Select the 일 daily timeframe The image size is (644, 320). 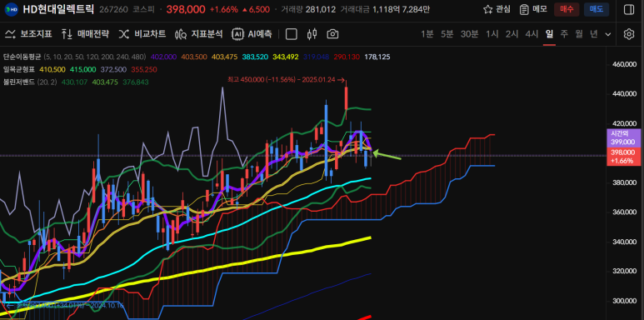pos(549,34)
